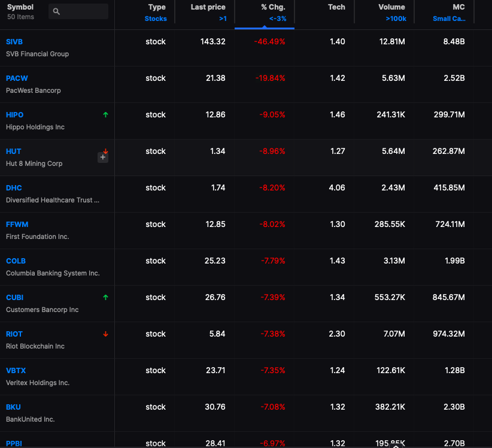Click the HIPO market cap 299.71M
The width and height of the screenshot is (492, 448).
tap(449, 115)
